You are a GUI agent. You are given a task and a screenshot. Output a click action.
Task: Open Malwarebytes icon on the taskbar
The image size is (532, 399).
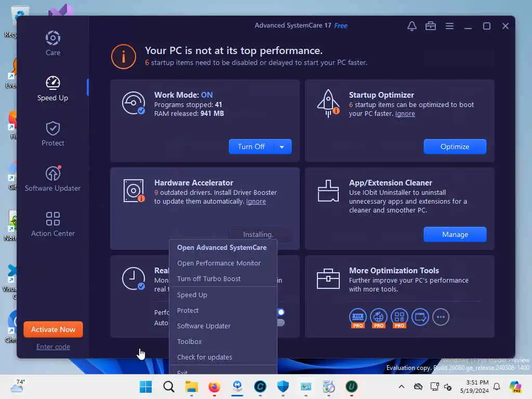coord(237,387)
